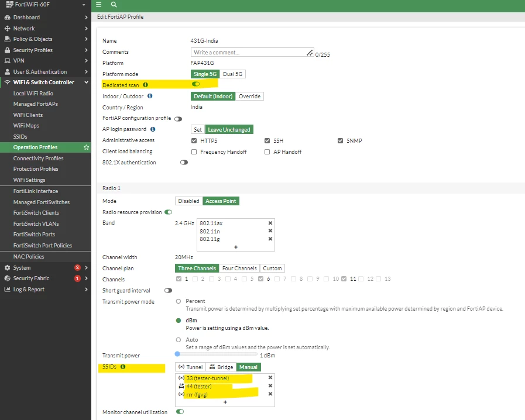Add an SSID with plus icon
This screenshot has width=525, height=420.
(225, 402)
